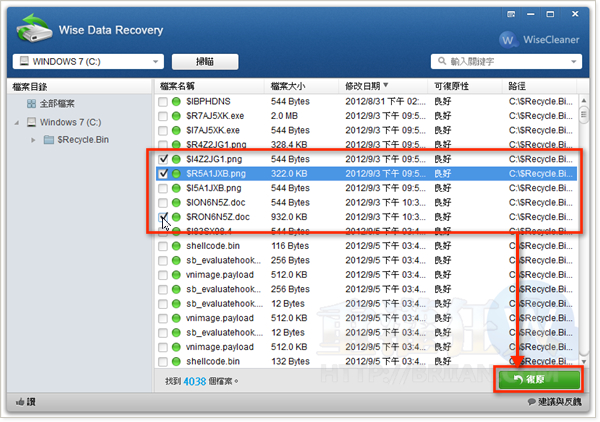Select the all files grid icon

(31, 103)
